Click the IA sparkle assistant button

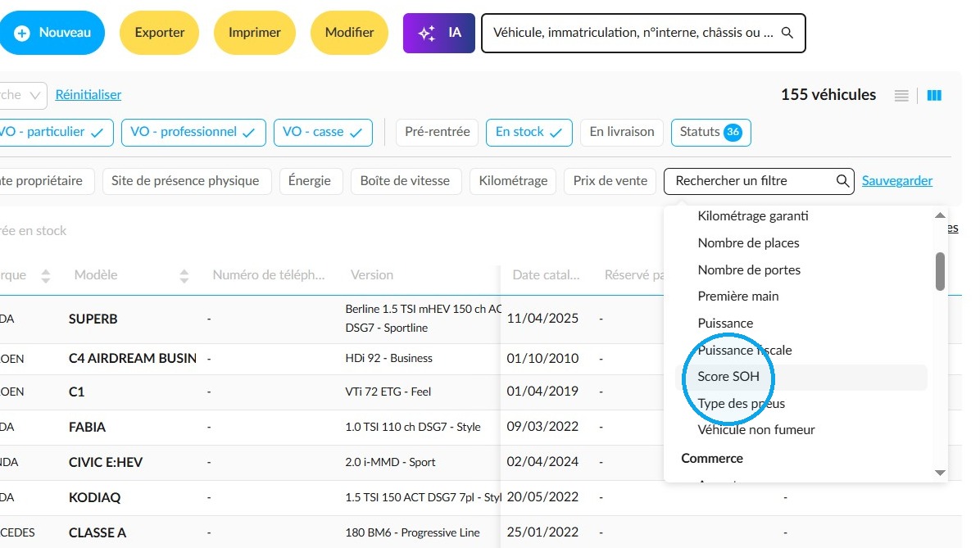(x=438, y=33)
